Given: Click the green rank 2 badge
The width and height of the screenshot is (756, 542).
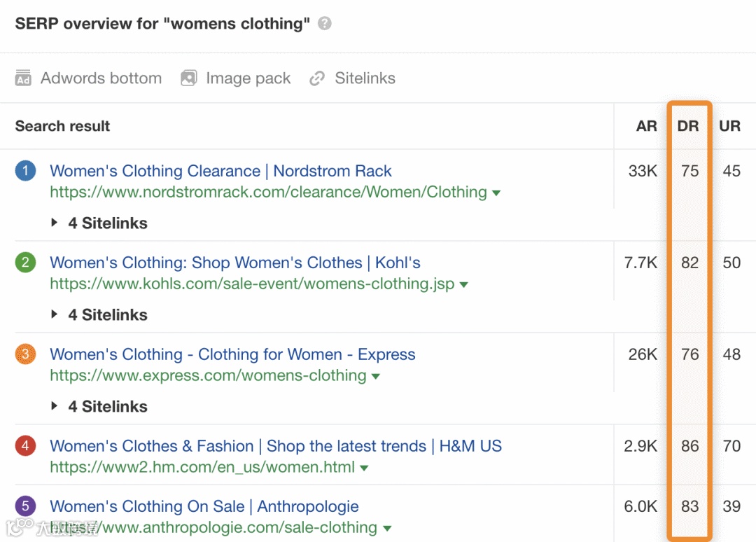Looking at the screenshot, I should (25, 263).
